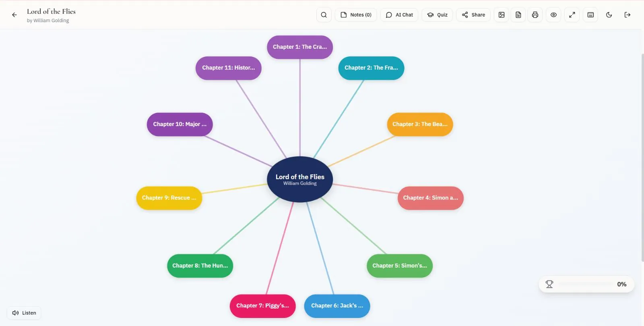Viewport: 644px width, 326px height.
Task: Open the Notes (0) panel
Action: (x=356, y=15)
